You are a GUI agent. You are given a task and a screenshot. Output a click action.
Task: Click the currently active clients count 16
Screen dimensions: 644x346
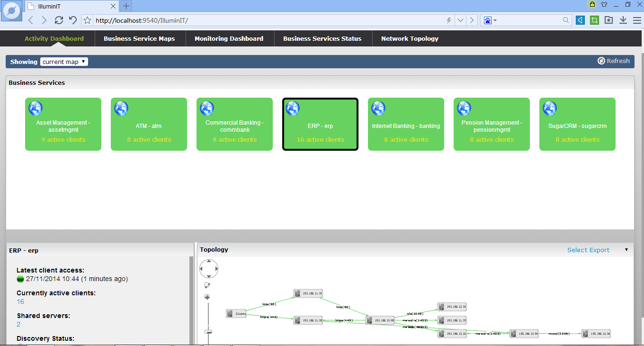(20, 301)
